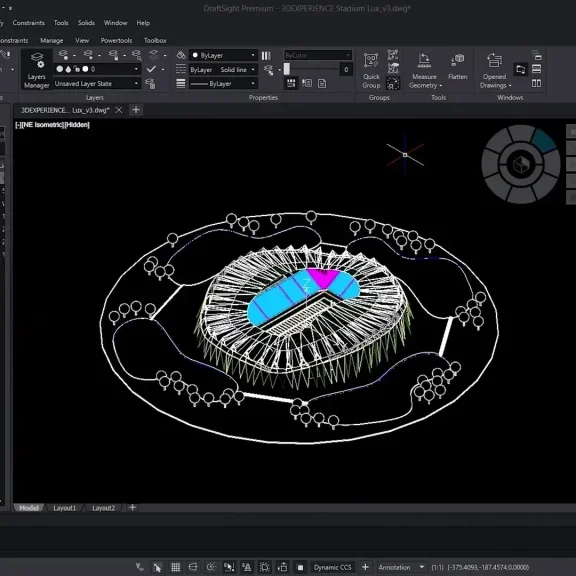Open the layer dropdown showing layer 0
576x576 pixels.
tap(97, 69)
